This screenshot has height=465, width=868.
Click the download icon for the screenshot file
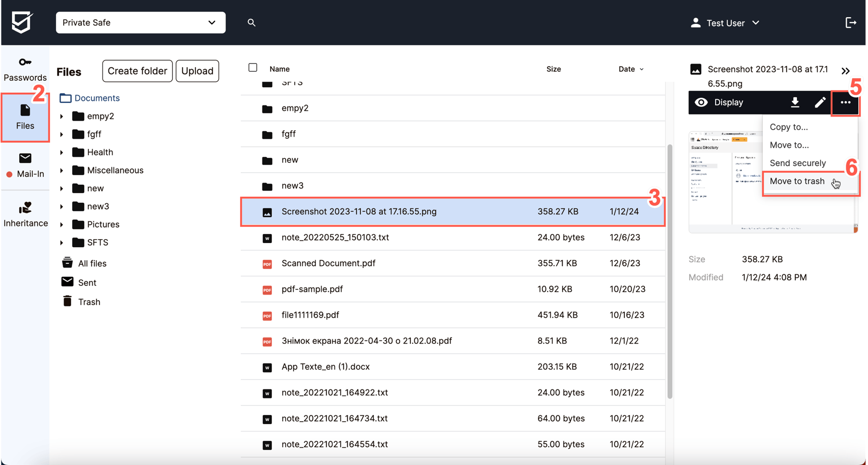pos(795,102)
